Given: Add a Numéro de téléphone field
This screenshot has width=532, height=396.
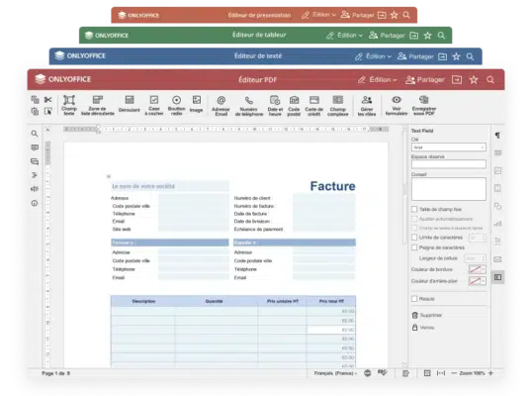Looking at the screenshot, I should [249, 105].
